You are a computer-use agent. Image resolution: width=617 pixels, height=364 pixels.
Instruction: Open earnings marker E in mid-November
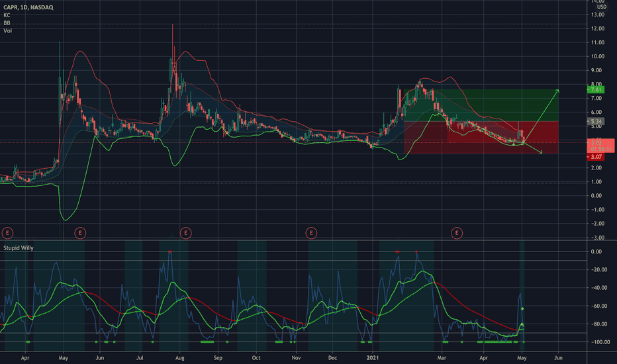311,233
